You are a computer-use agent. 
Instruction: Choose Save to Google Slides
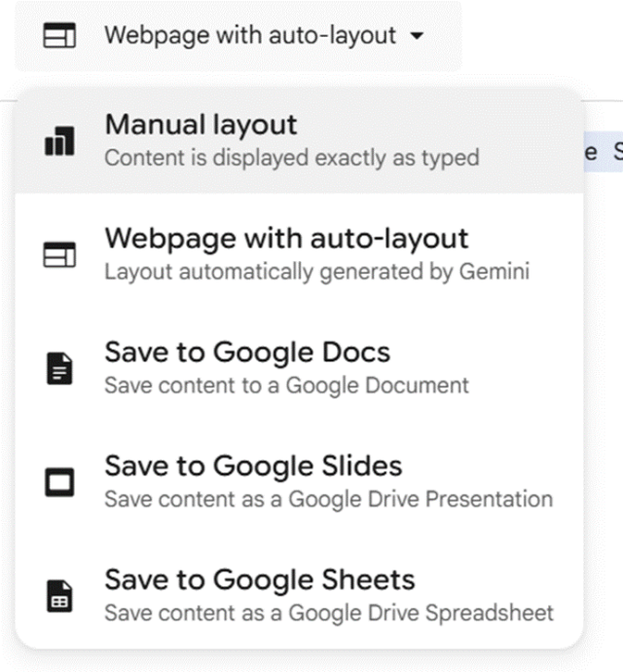(x=299, y=482)
